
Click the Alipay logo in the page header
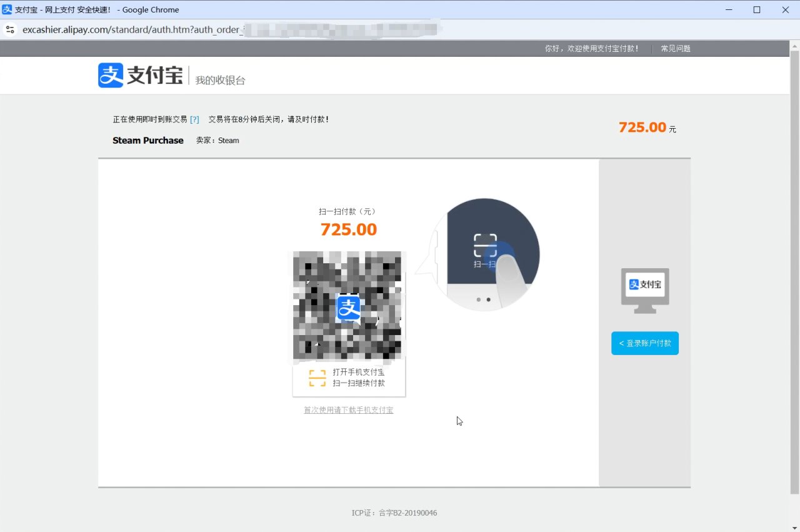[141, 76]
